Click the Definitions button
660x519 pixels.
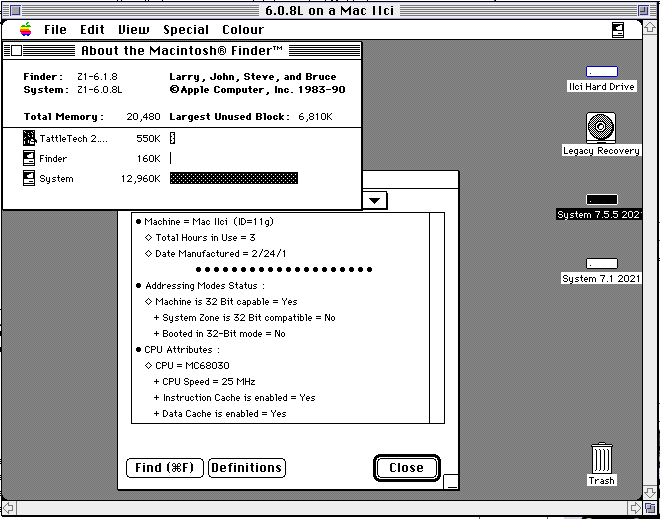pos(247,468)
